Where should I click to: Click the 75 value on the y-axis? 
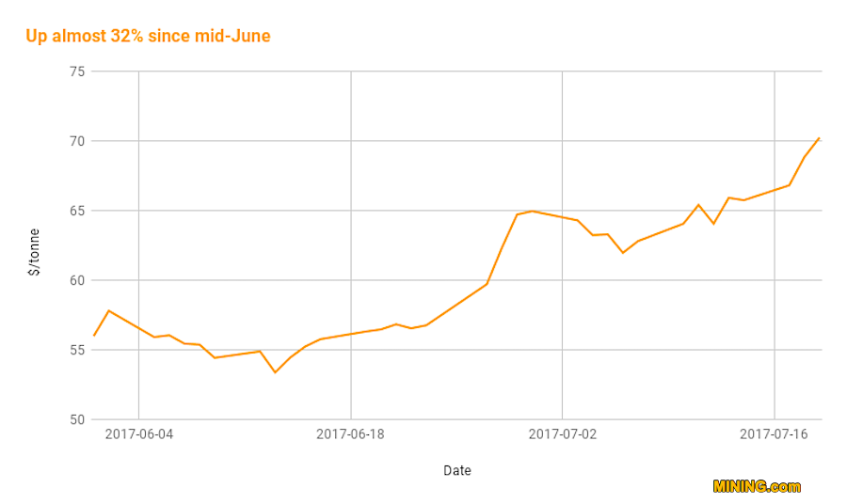(x=77, y=71)
